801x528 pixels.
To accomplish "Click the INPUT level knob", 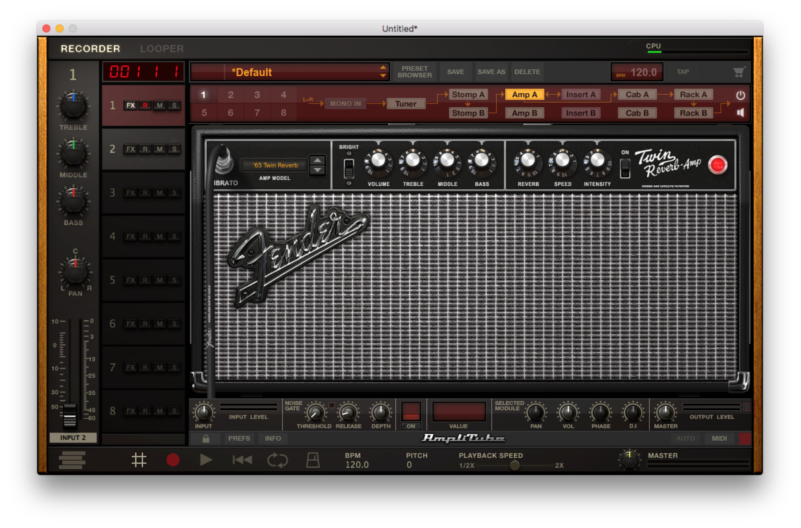I will coord(203,412).
